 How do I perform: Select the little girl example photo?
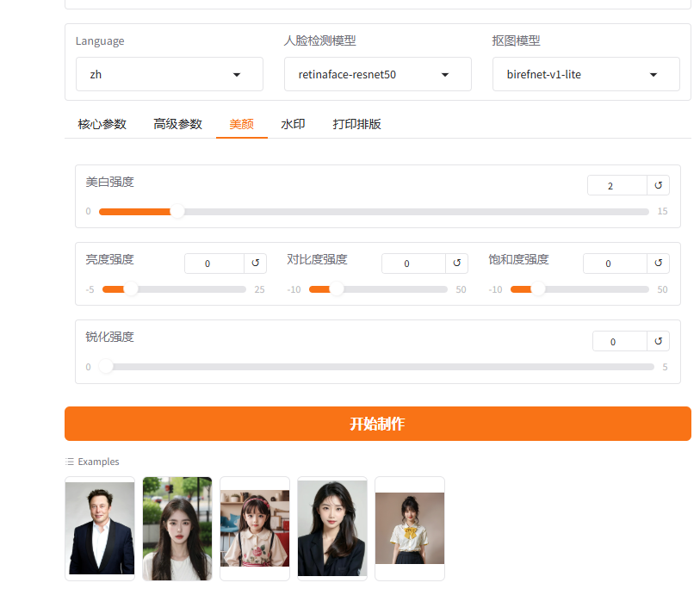255,529
